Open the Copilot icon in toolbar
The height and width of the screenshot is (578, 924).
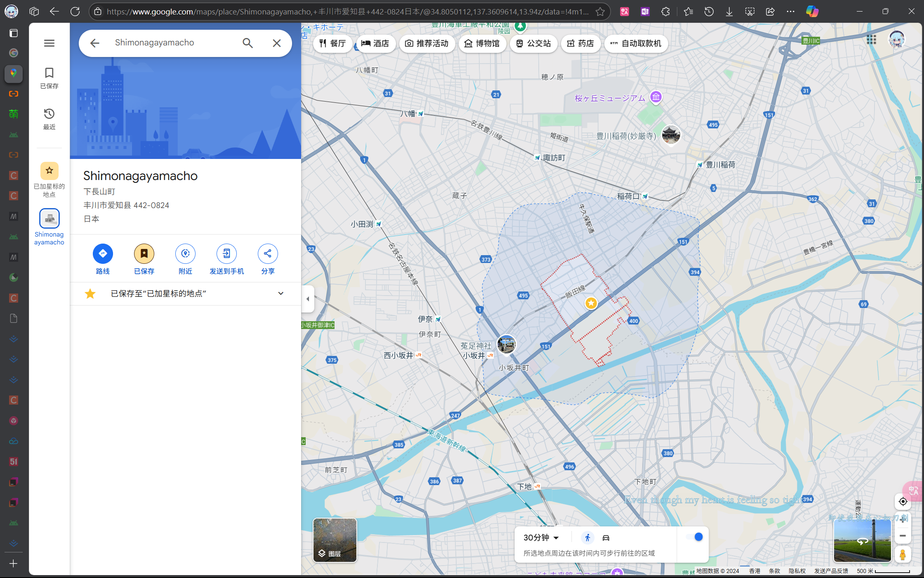[812, 12]
